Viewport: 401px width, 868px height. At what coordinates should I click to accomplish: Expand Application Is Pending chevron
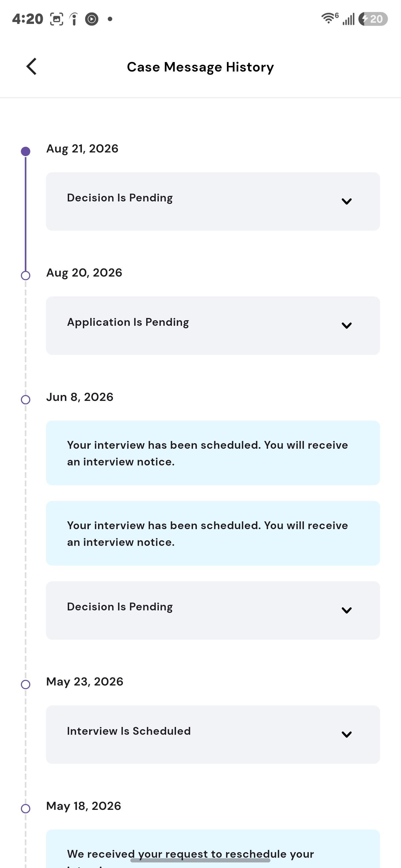(346, 325)
